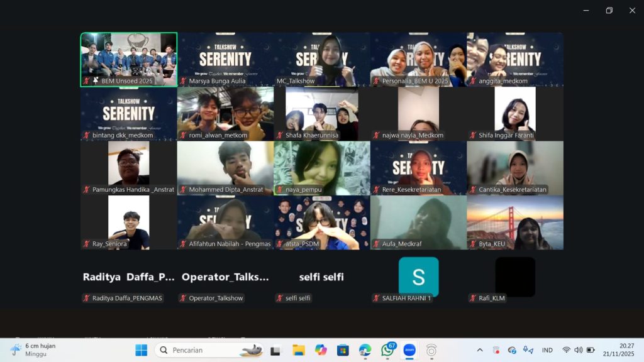Click SALFIAH RAHNI's teal S avatar
Screen dimensions: 644x362
click(418, 277)
